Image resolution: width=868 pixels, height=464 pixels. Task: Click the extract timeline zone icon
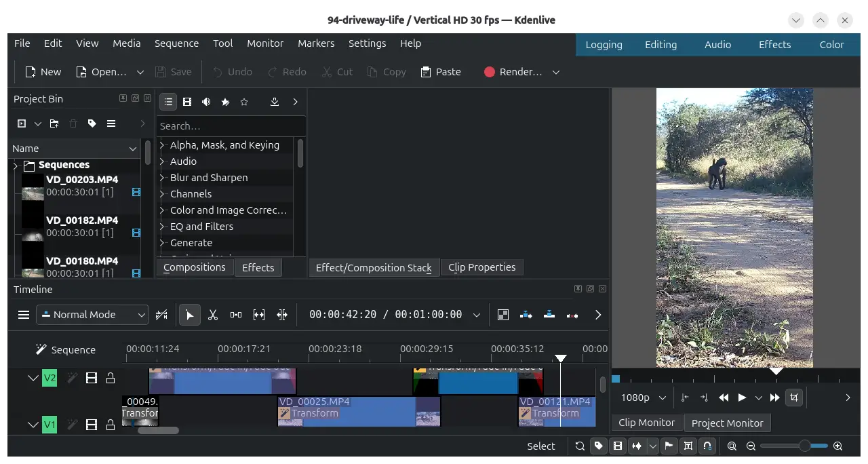click(x=572, y=315)
